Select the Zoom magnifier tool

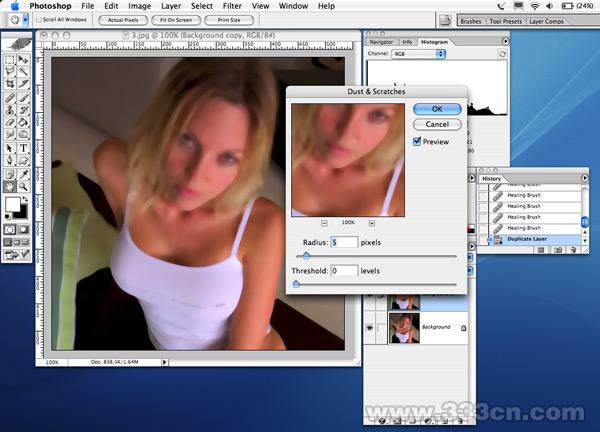point(23,186)
